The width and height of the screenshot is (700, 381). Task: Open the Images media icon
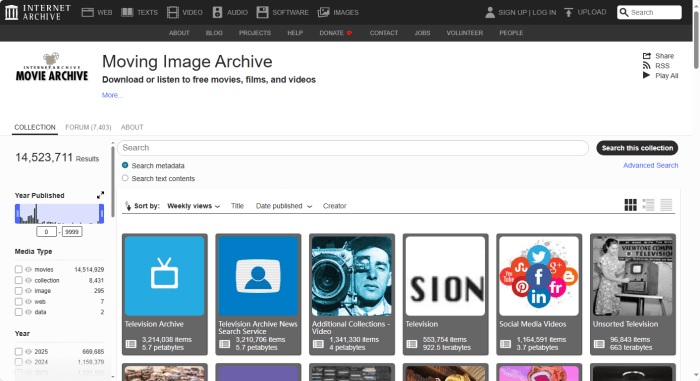point(323,13)
